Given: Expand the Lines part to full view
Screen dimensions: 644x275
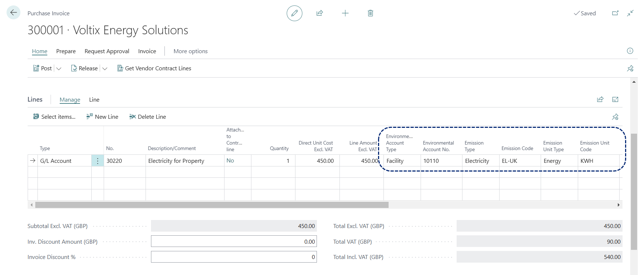Looking at the screenshot, I should tap(615, 99).
